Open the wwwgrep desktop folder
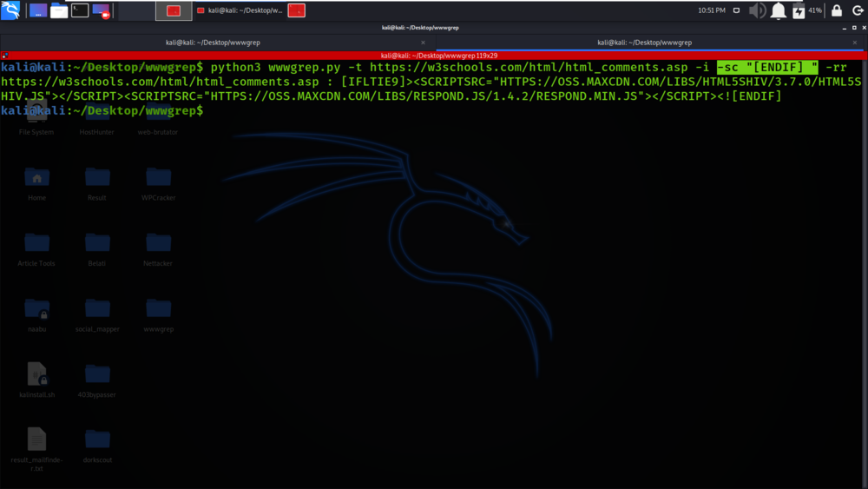 click(158, 315)
